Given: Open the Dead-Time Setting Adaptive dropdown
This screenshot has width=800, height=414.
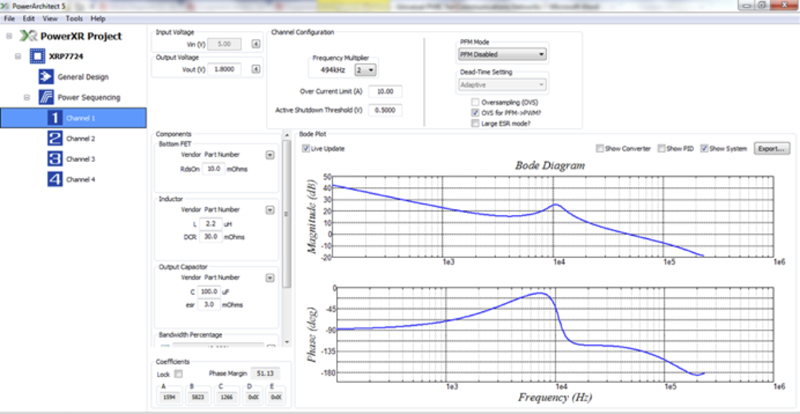Looking at the screenshot, I should [x=502, y=84].
